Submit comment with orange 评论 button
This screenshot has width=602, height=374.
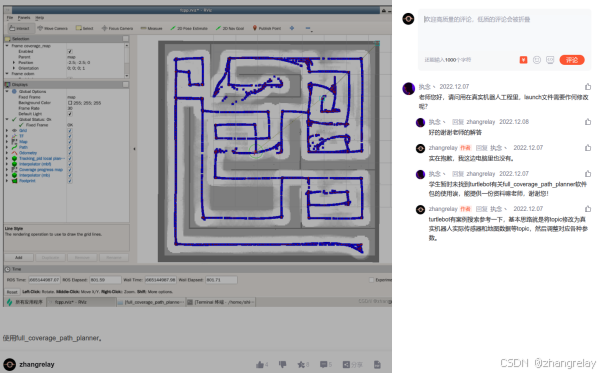(x=572, y=60)
